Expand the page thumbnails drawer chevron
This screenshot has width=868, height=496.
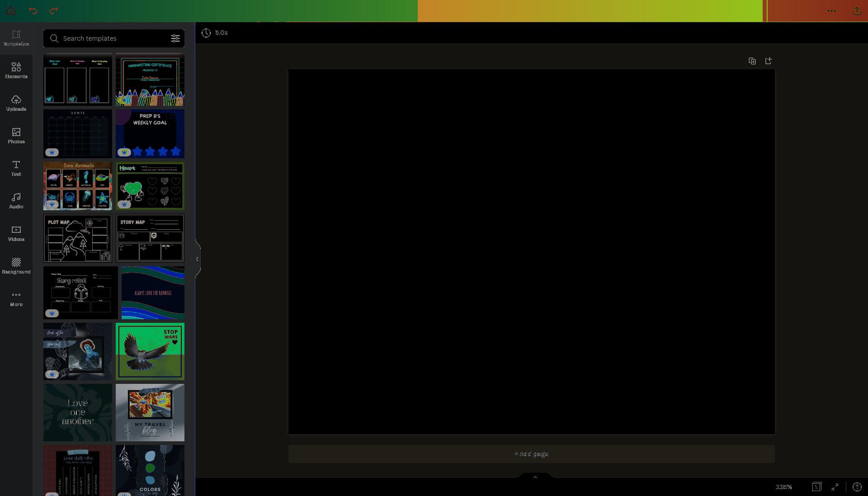click(x=535, y=477)
